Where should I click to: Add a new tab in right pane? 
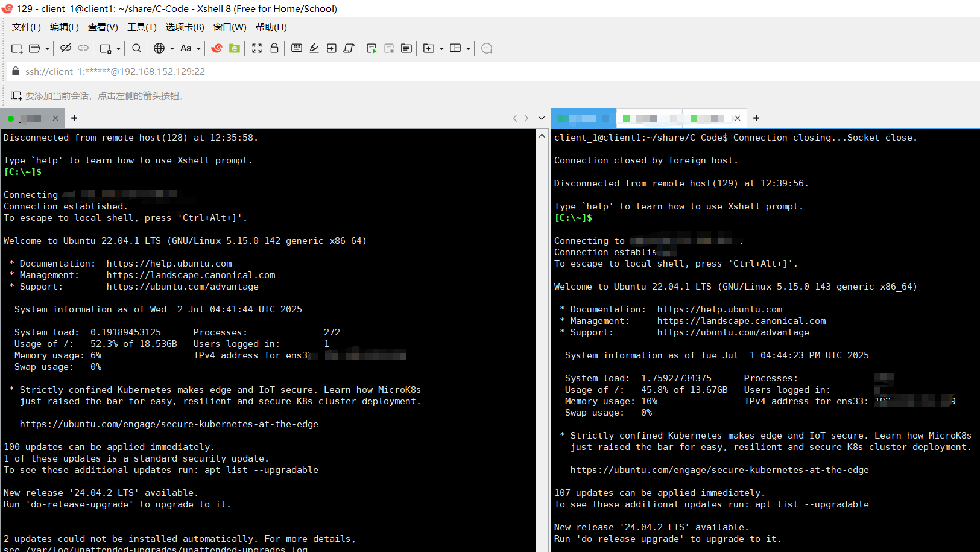(756, 118)
